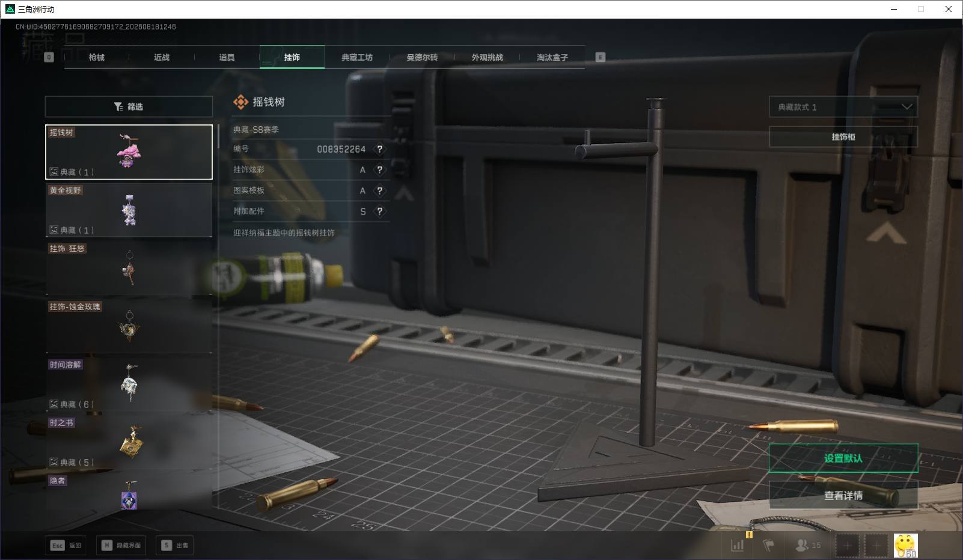The width and height of the screenshot is (963, 560).
Task: Select the 黄金视野 charm card
Action: click(129, 210)
